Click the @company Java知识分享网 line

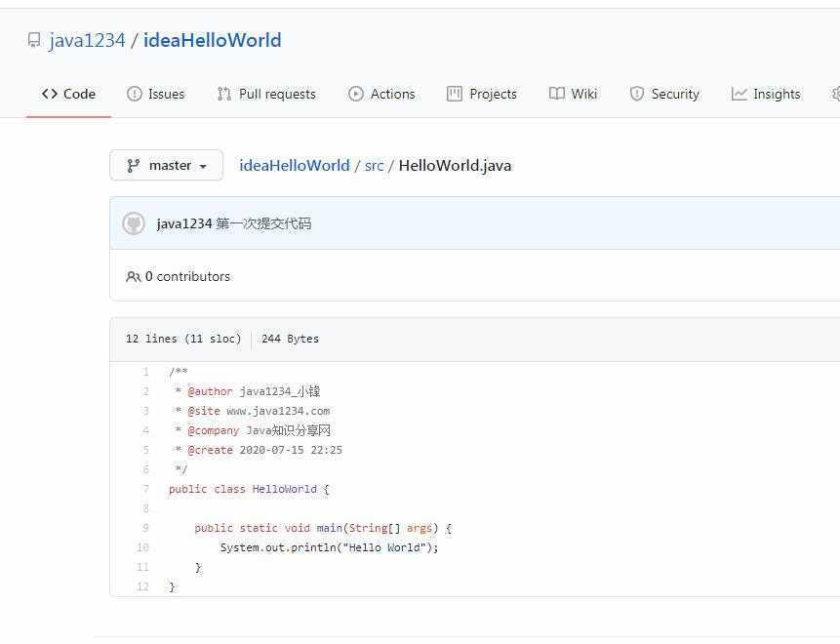pos(253,430)
